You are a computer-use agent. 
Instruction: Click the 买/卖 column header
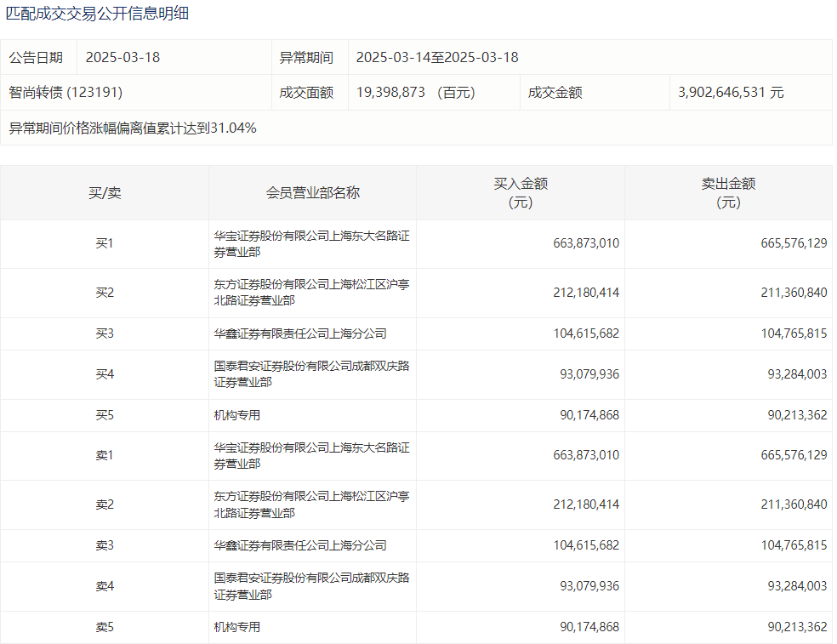(x=105, y=193)
